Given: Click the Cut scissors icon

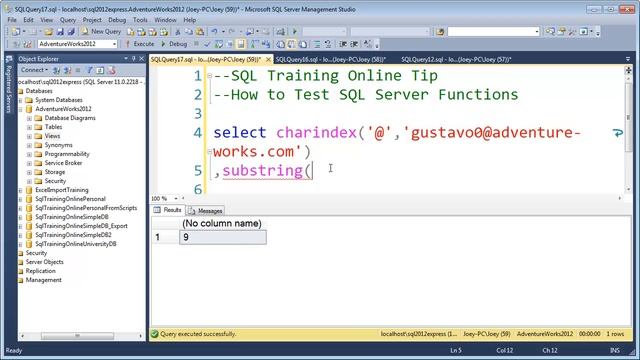Looking at the screenshot, I should pyautogui.click(x=178, y=31).
